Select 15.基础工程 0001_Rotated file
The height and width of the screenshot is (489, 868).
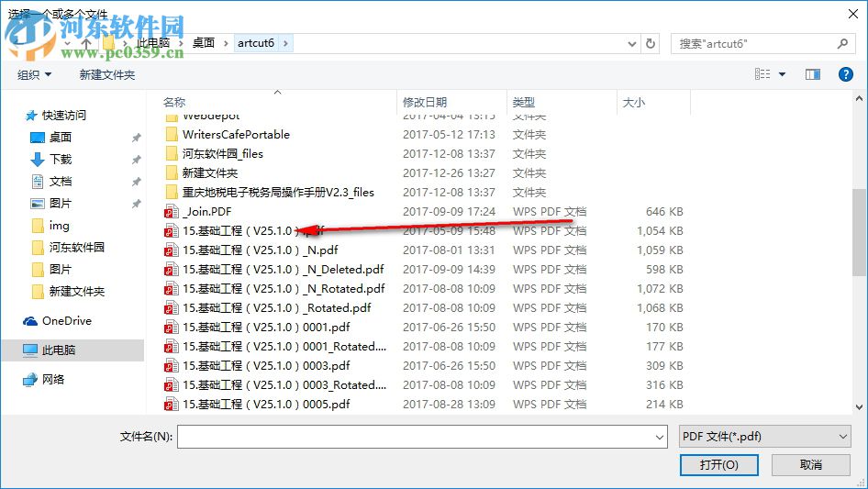point(284,347)
